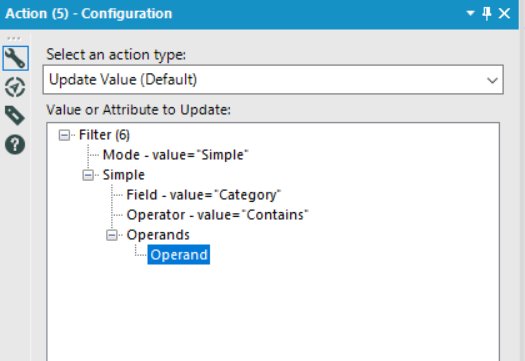Viewport: 525px width, 361px height.
Task: Select Field value Category tree item
Action: pyautogui.click(x=204, y=195)
